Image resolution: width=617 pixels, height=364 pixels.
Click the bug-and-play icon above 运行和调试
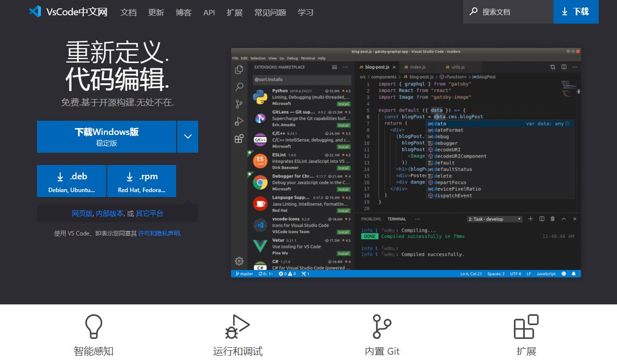coord(237,327)
